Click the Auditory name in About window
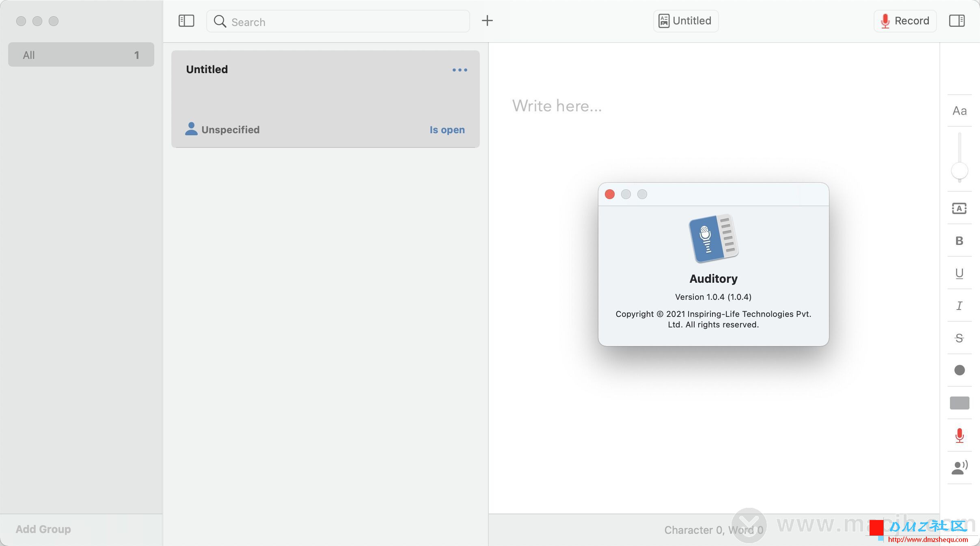Image resolution: width=980 pixels, height=546 pixels. [713, 279]
